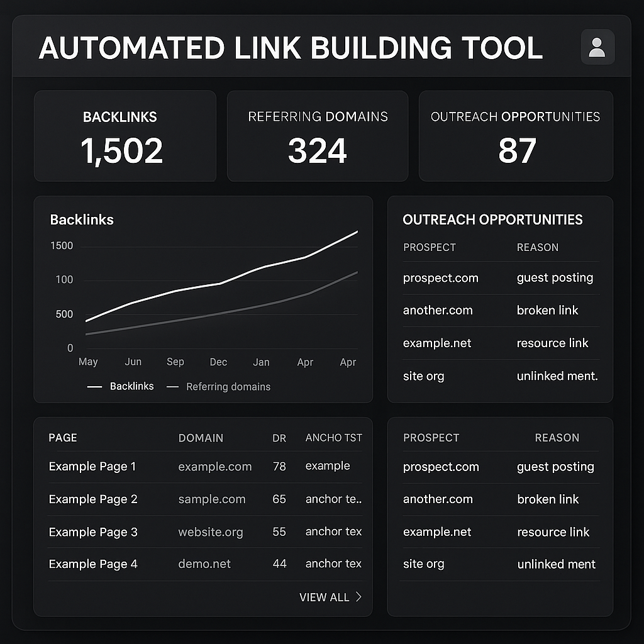The image size is (644, 644).
Task: Sort table by the DOMAIN column header
Action: point(201,438)
